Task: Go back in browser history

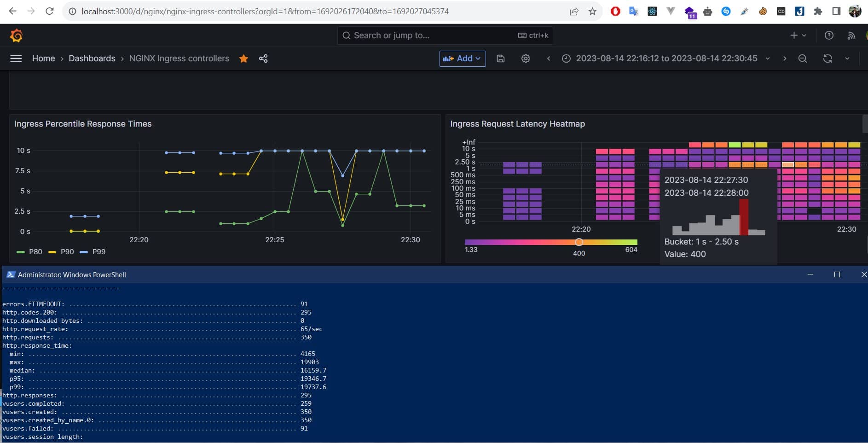Action: [13, 11]
